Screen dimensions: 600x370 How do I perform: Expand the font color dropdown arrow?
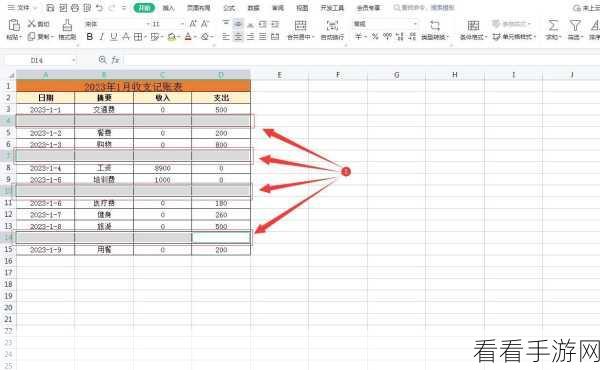(x=195, y=37)
